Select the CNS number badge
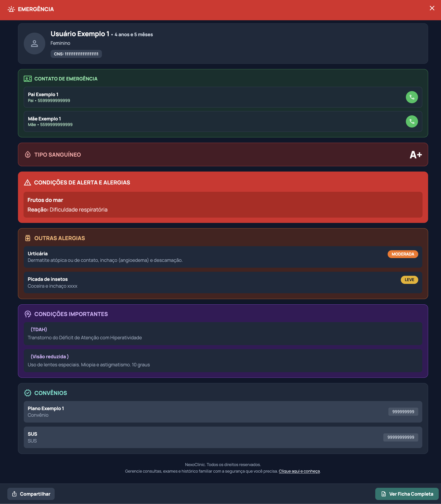441x504 pixels. 76,54
